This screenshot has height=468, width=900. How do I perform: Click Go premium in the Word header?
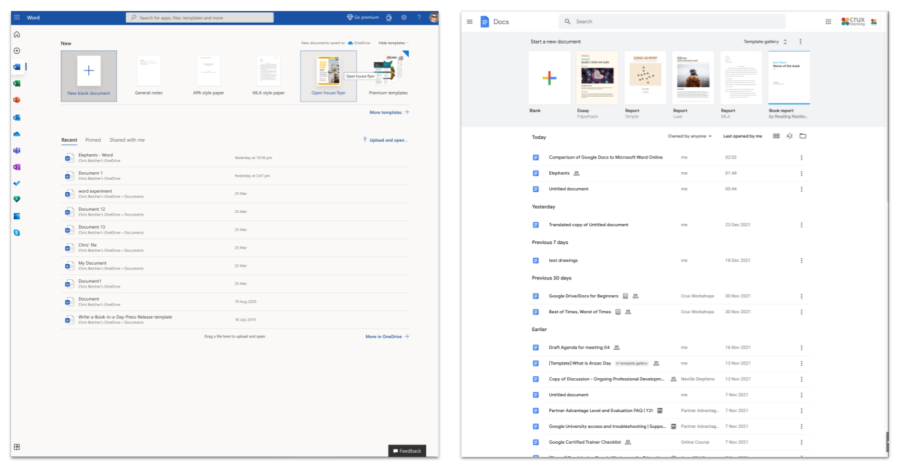click(363, 18)
